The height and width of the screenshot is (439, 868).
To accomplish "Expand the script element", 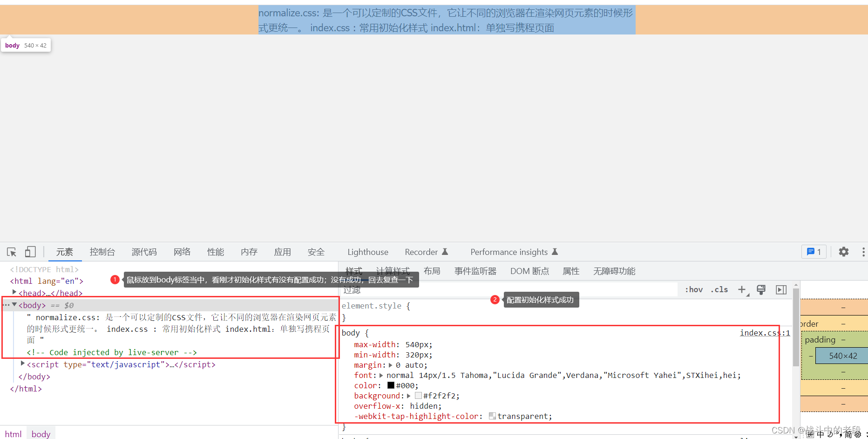I will click(x=23, y=364).
